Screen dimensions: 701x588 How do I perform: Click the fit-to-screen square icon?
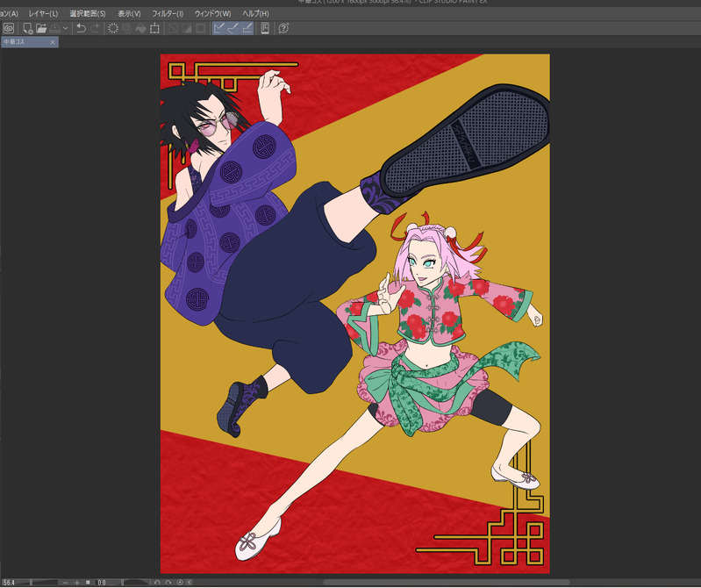click(x=88, y=583)
